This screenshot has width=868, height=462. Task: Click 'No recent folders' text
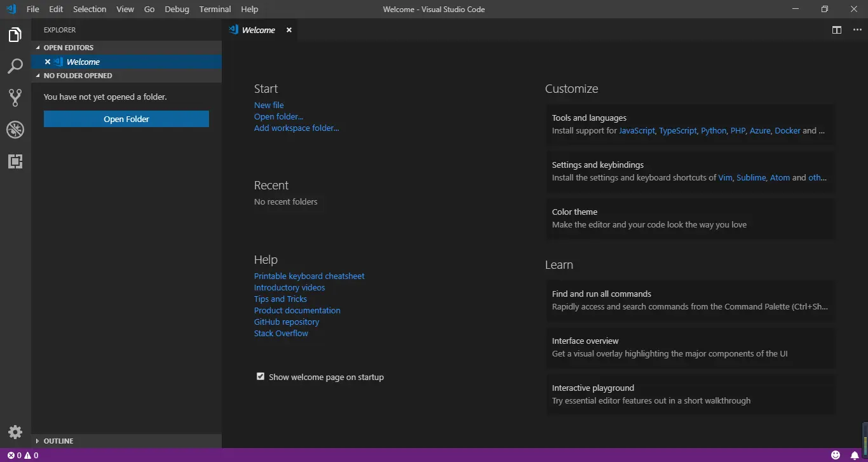(x=286, y=201)
